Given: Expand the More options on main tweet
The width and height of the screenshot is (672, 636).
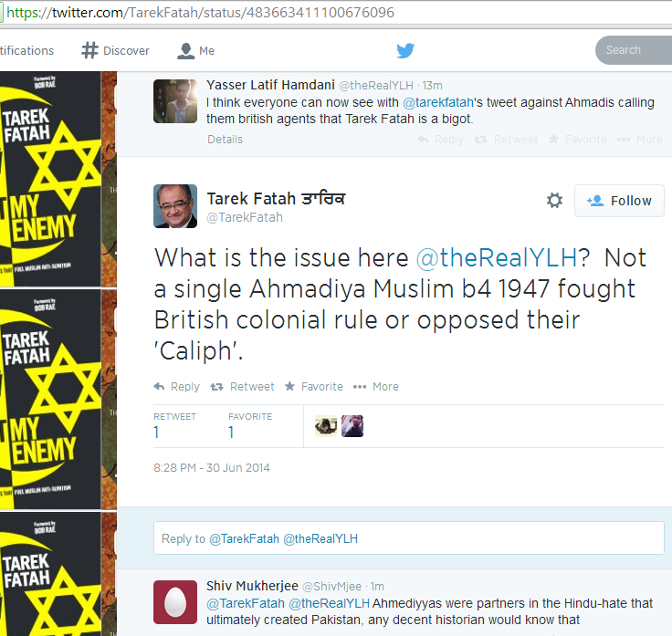Looking at the screenshot, I should click(376, 387).
